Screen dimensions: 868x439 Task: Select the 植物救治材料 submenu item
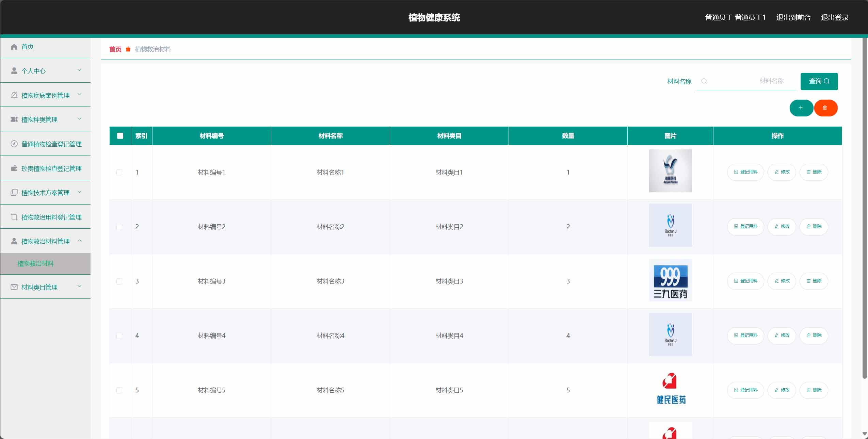(x=45, y=264)
